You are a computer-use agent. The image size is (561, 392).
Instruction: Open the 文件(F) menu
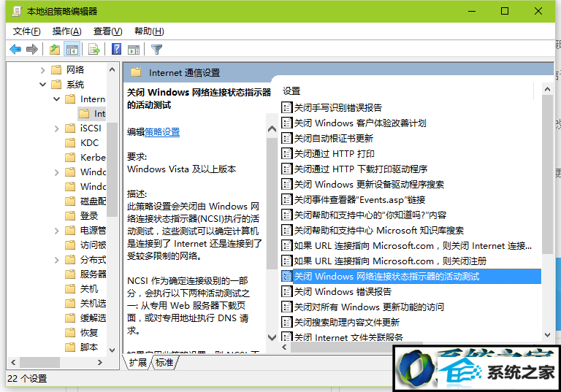(x=27, y=31)
